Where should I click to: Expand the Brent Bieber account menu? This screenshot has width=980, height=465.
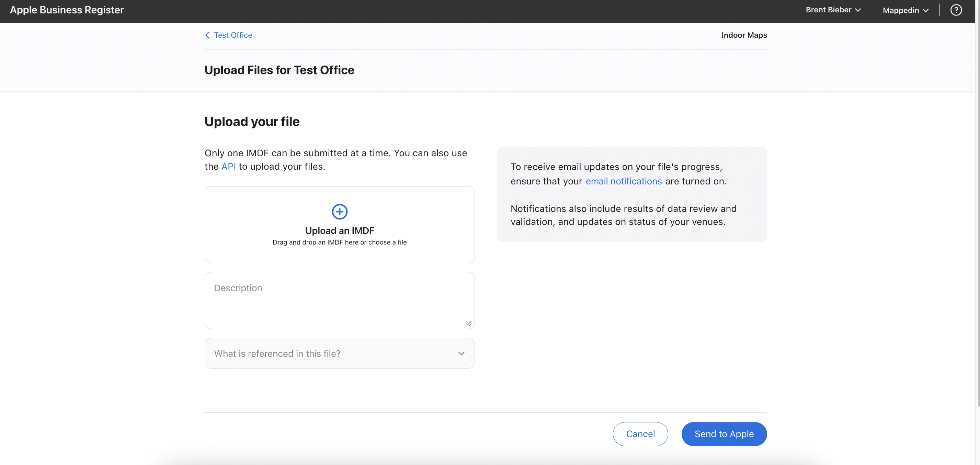tap(833, 10)
